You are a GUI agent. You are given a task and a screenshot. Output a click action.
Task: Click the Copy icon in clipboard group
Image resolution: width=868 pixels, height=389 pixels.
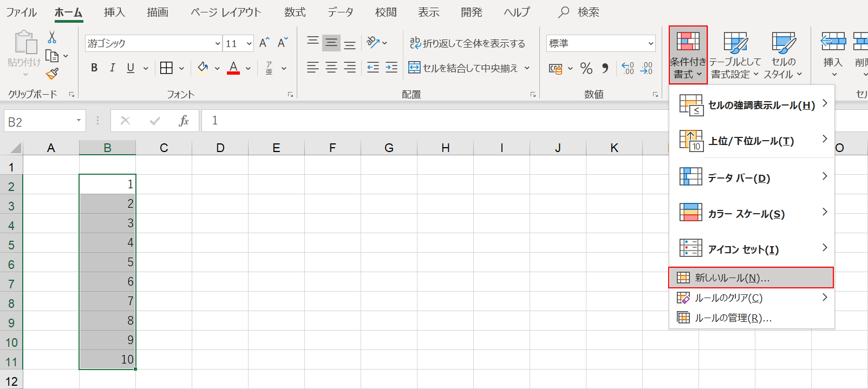(x=52, y=56)
